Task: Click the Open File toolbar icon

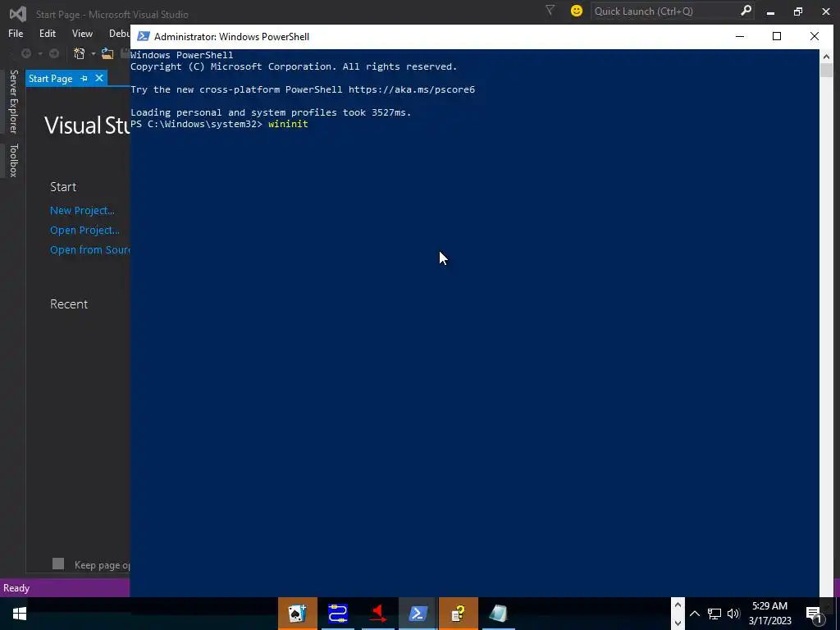Action: (x=107, y=53)
